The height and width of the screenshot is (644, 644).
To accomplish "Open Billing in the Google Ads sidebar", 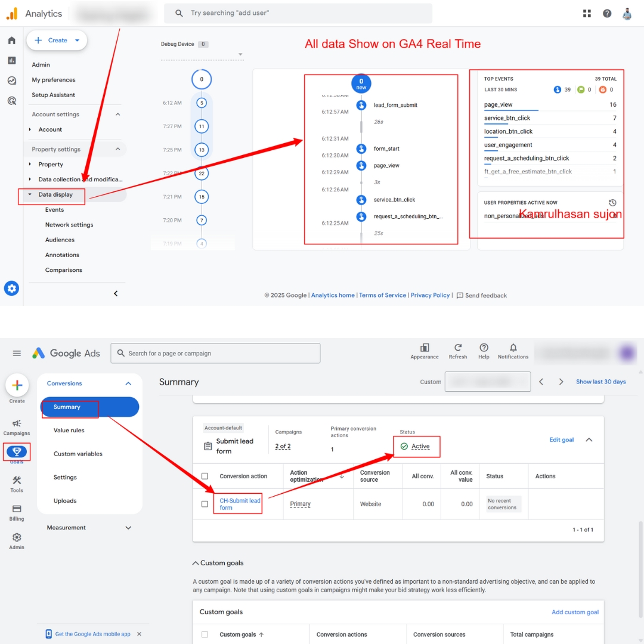I will (17, 513).
